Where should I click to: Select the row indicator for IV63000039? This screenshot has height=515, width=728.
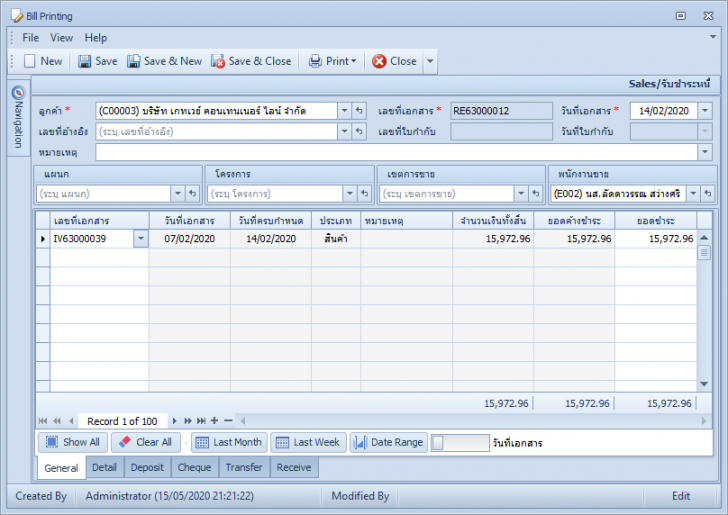pos(43,239)
